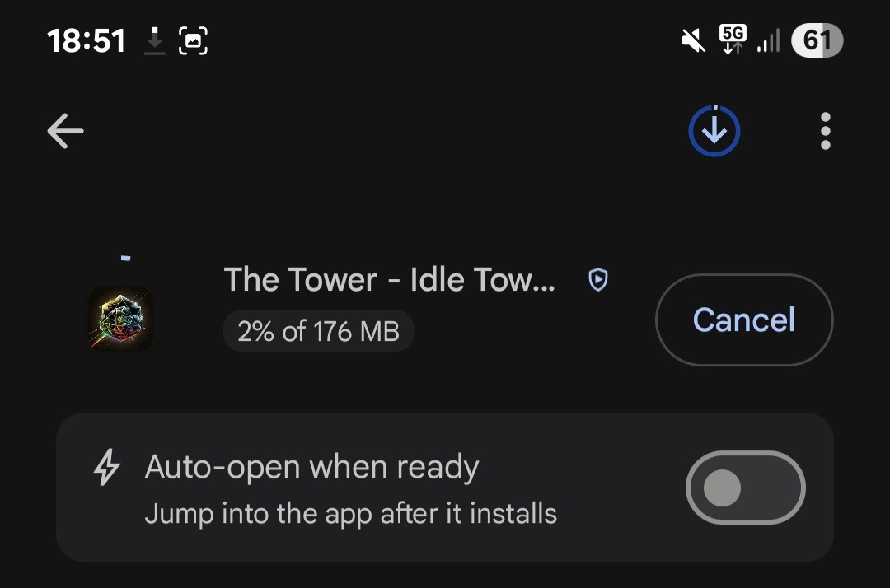Screen dimensions: 890x588
Task: Open the three-dot overflow menu
Action: pos(825,130)
